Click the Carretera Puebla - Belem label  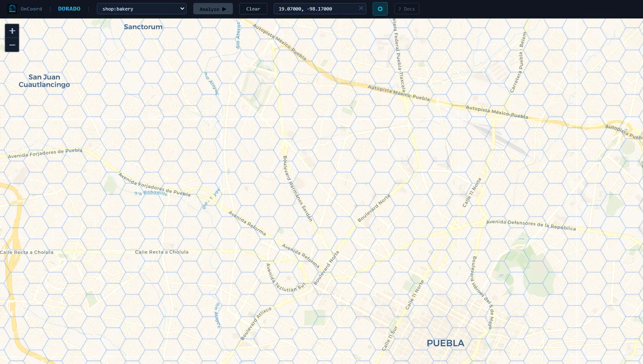pyautogui.click(x=518, y=62)
